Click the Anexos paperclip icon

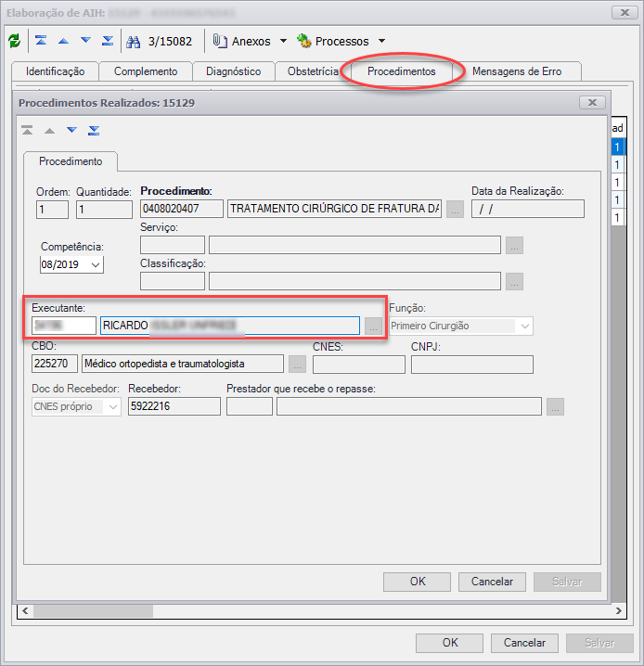pyautogui.click(x=220, y=41)
